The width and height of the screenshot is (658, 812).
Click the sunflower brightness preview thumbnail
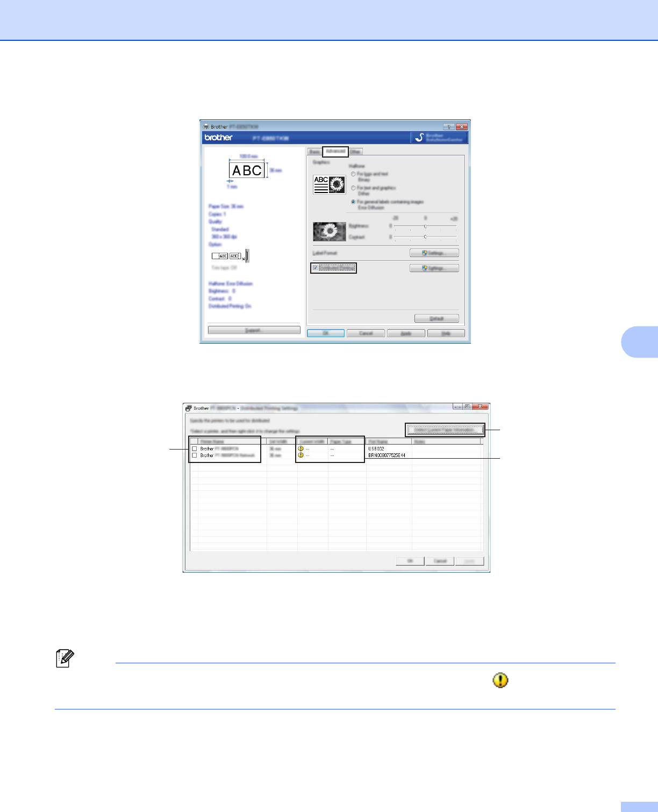[x=329, y=231]
